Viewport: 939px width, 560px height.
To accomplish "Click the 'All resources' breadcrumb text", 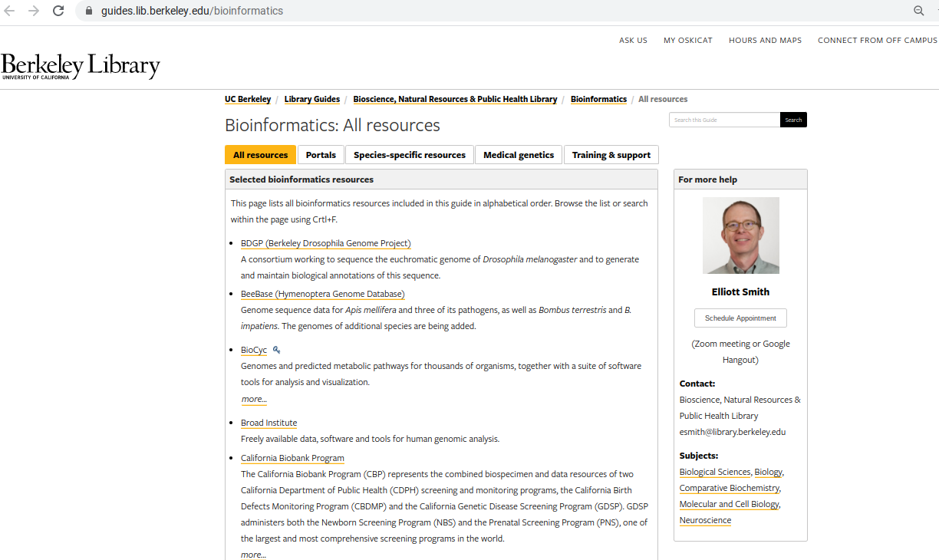I will [663, 99].
